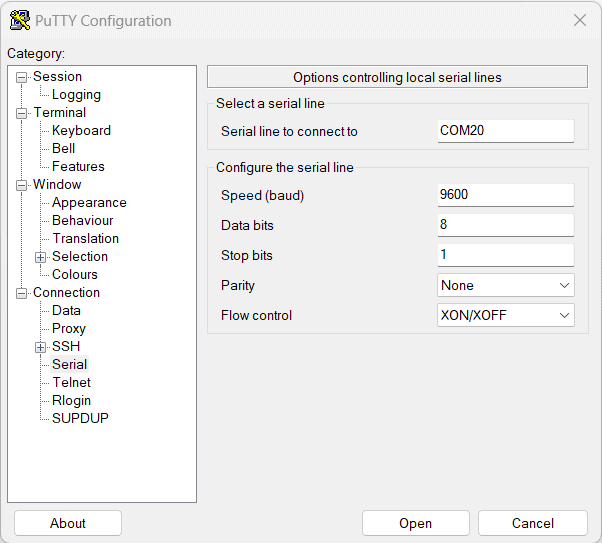Collapse the Session tree node
Image resolution: width=602 pixels, height=543 pixels.
click(x=22, y=77)
